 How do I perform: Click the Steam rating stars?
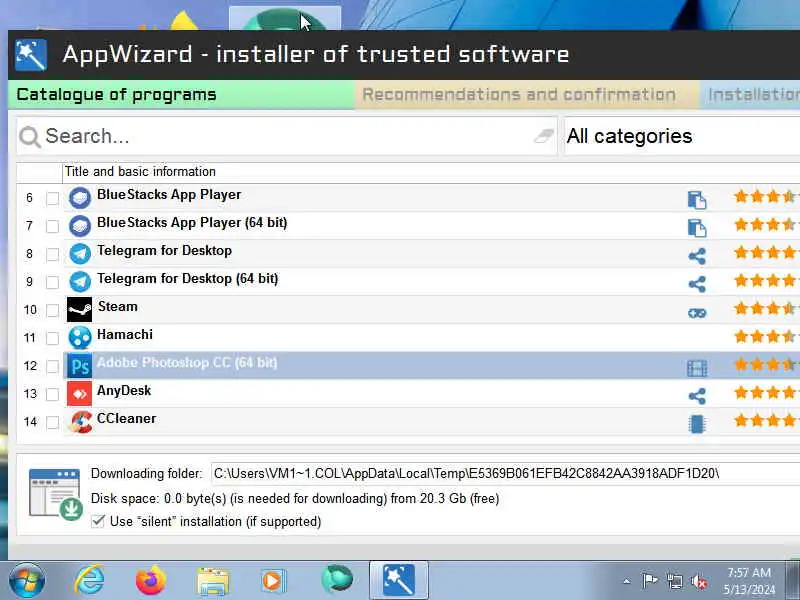coord(766,309)
